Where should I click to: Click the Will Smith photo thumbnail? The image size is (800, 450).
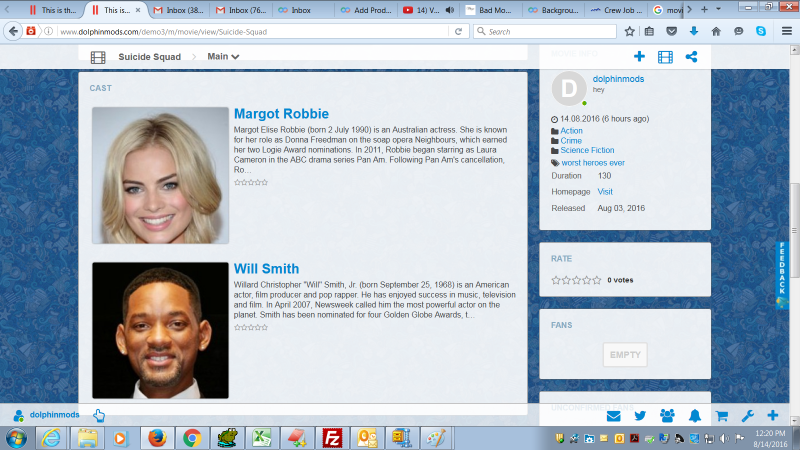point(160,330)
